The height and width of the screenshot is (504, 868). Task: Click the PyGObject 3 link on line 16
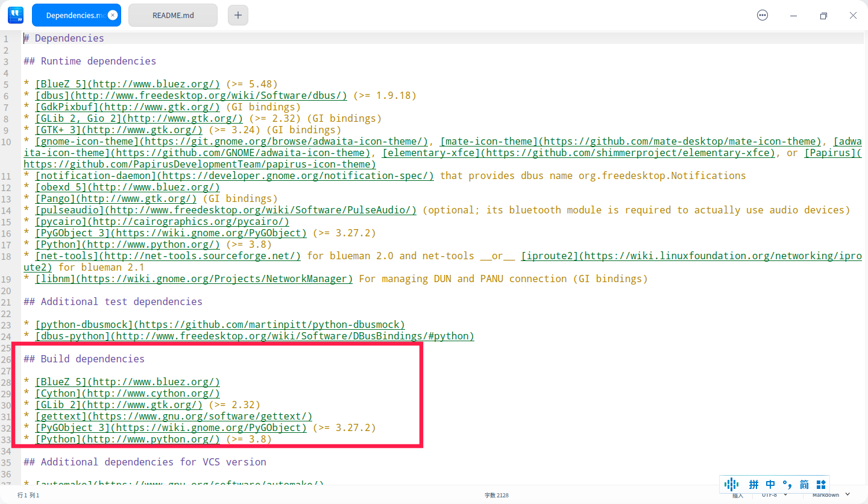pyautogui.click(x=171, y=233)
